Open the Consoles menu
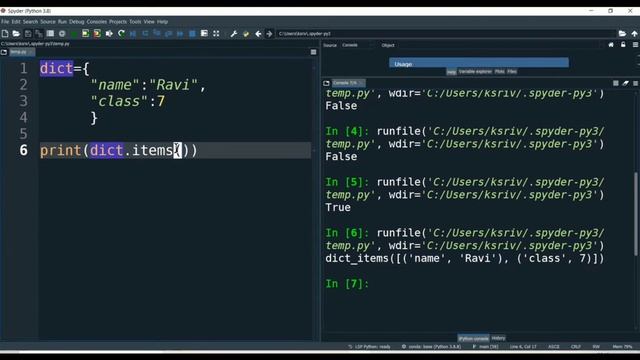This screenshot has height=360, width=640. click(97, 22)
